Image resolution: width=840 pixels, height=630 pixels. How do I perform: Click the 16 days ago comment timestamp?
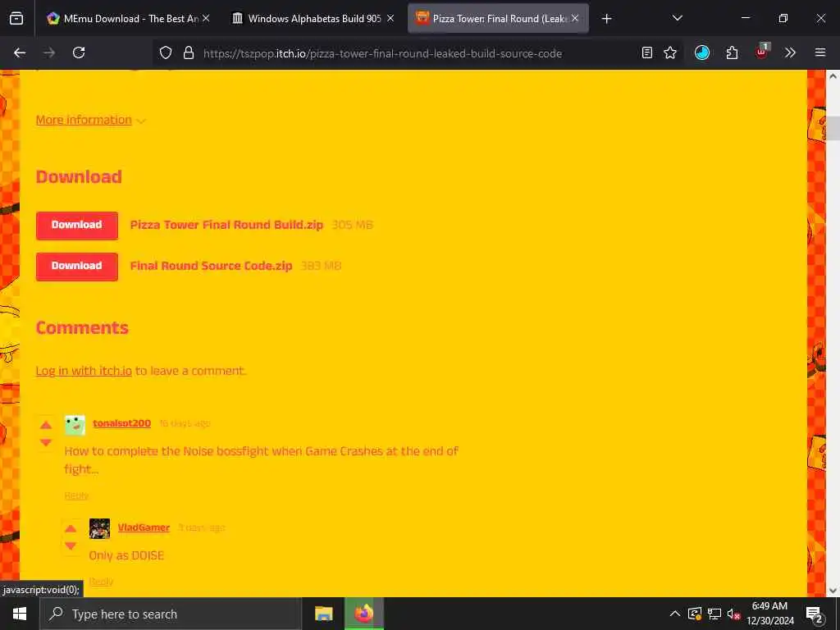point(185,424)
